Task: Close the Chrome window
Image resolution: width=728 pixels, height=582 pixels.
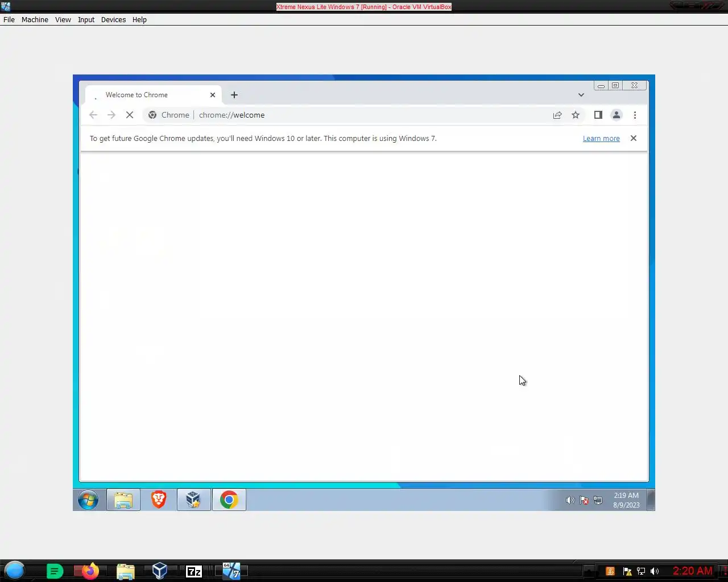Action: 635,86
